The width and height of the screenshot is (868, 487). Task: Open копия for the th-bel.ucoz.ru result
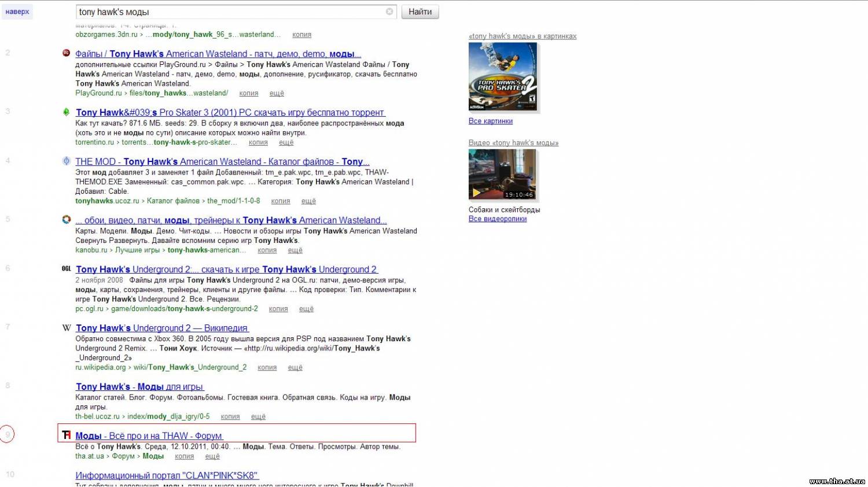coord(230,416)
